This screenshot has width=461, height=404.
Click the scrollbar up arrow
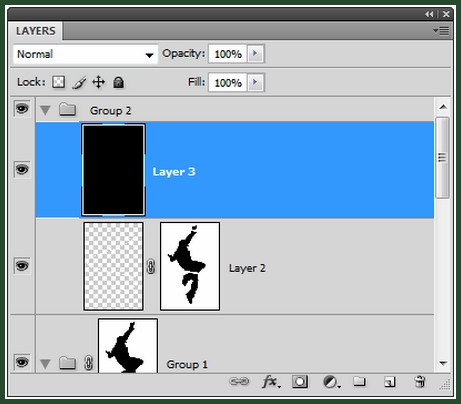pos(443,107)
